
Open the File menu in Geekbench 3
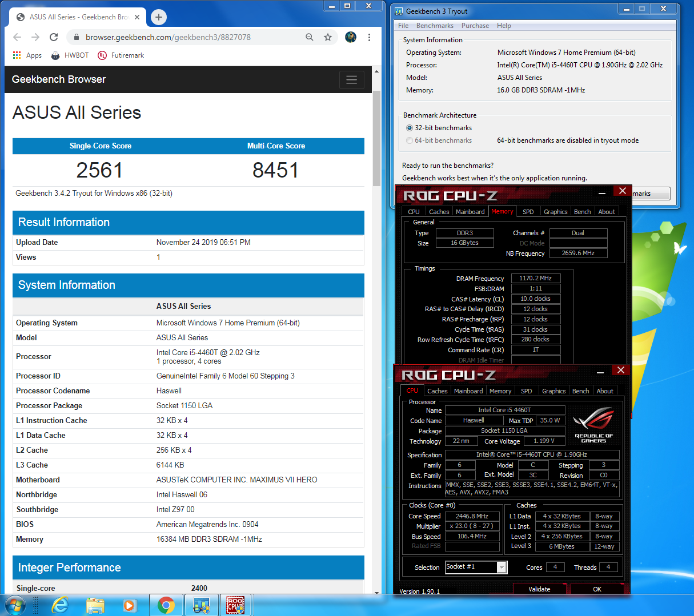pyautogui.click(x=403, y=26)
